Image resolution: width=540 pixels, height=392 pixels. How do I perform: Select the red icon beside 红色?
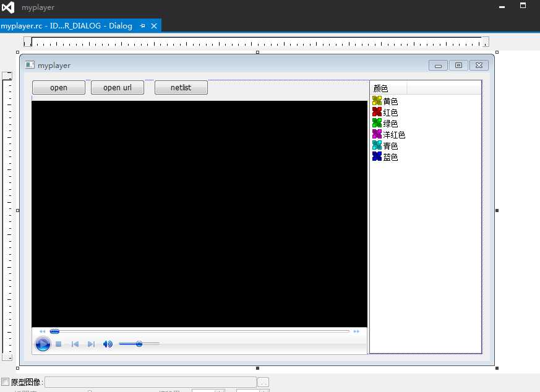377,111
